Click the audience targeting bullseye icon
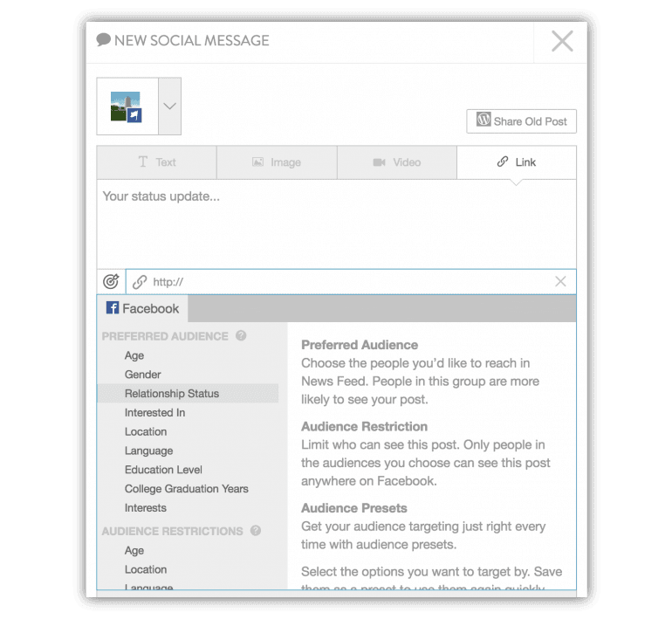 click(x=111, y=282)
